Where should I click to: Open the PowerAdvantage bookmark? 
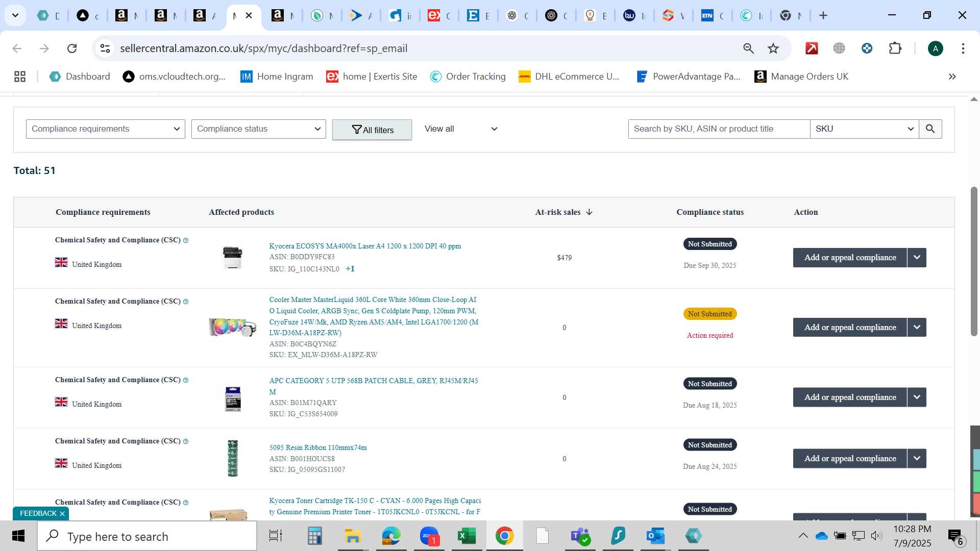689,77
